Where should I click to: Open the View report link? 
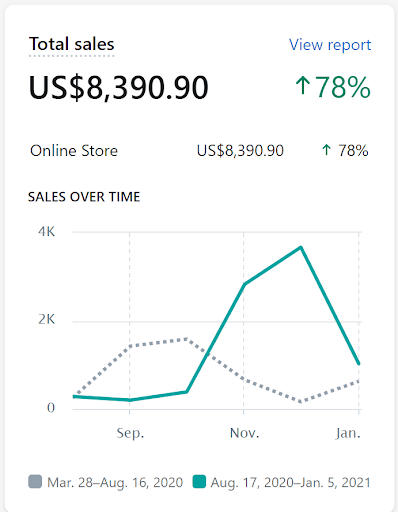[330, 45]
